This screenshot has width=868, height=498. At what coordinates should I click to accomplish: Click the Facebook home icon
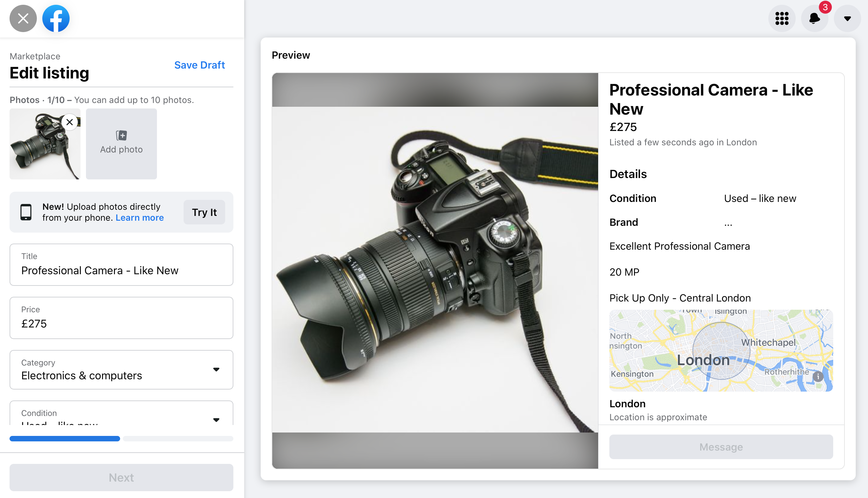(x=56, y=18)
